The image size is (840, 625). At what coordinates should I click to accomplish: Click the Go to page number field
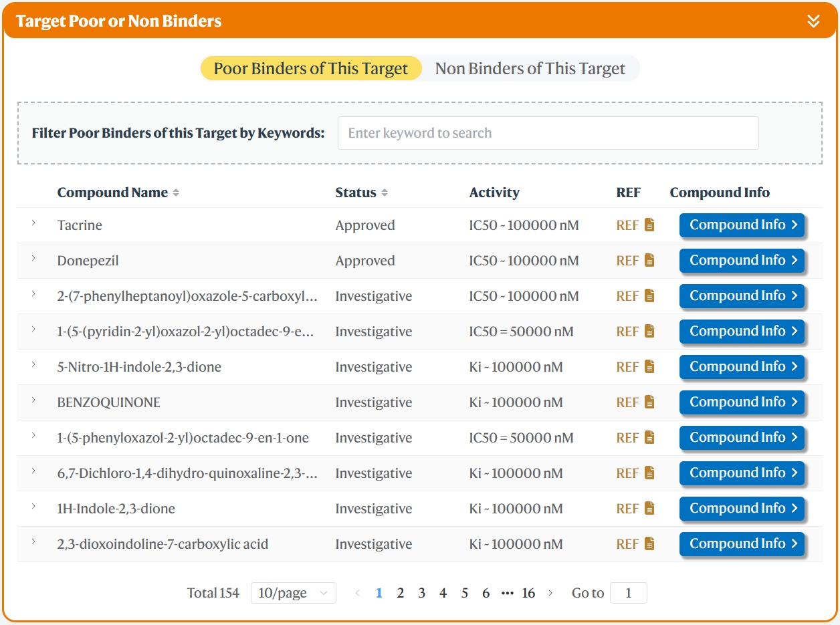[629, 593]
